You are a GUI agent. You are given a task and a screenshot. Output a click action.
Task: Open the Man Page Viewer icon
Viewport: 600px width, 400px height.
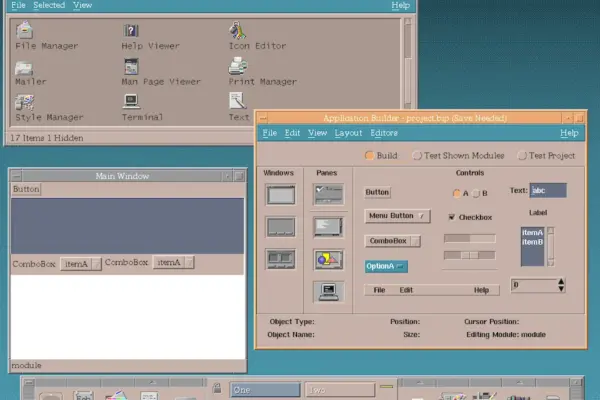tap(131, 67)
